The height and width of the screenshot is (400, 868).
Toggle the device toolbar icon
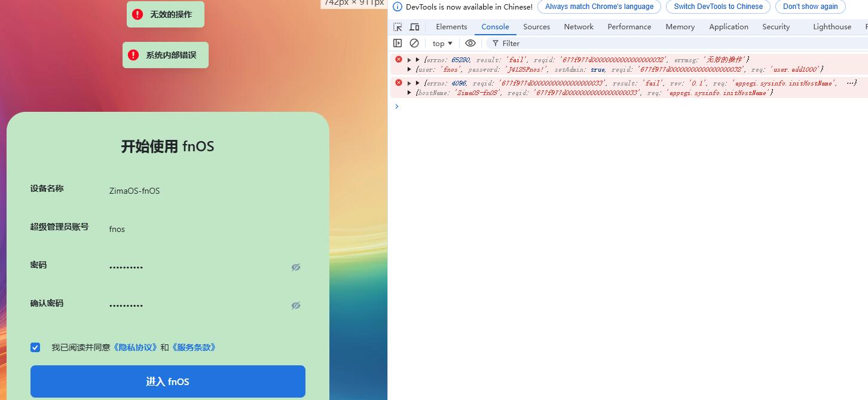pyautogui.click(x=414, y=27)
